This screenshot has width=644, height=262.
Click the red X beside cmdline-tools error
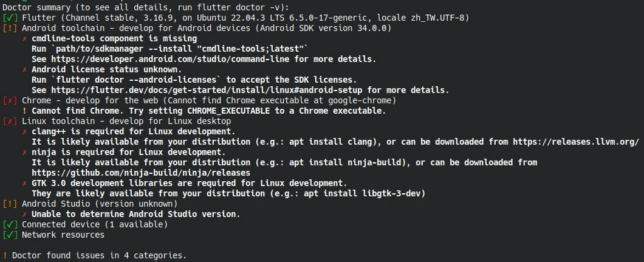pos(24,39)
